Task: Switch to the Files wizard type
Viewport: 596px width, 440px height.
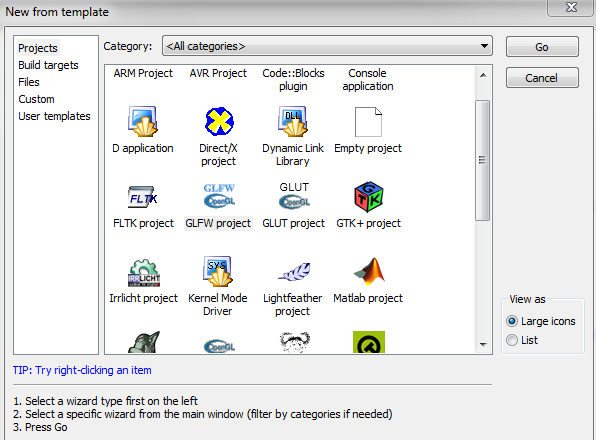Action: (29, 82)
